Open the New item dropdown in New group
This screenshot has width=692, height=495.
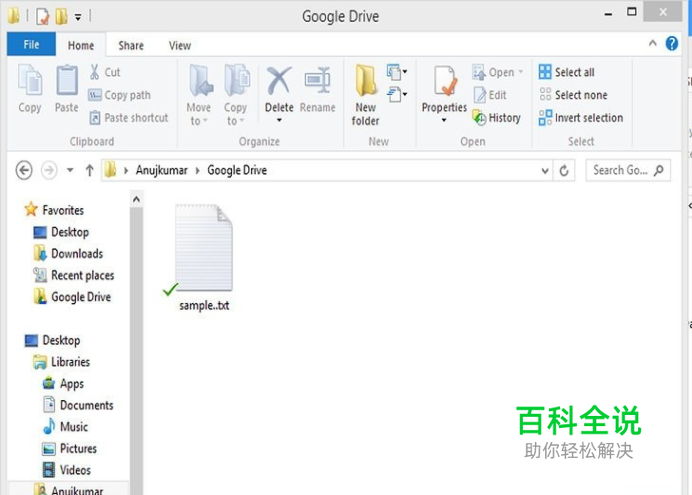[x=396, y=72]
